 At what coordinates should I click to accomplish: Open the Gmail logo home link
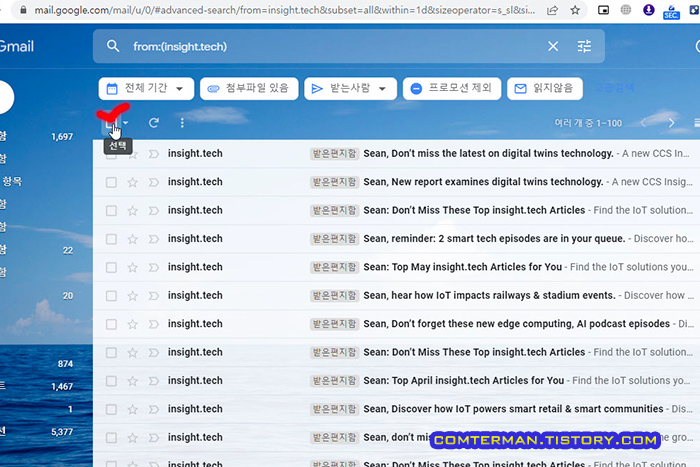point(16,46)
